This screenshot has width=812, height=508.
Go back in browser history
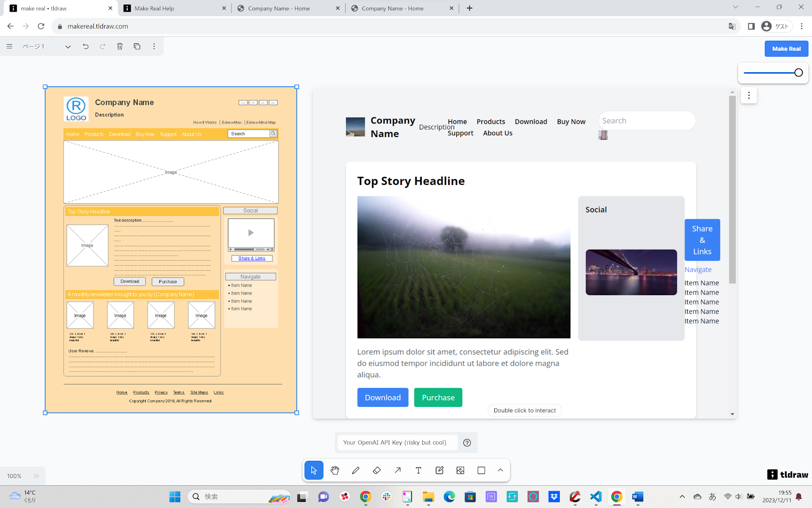11,26
